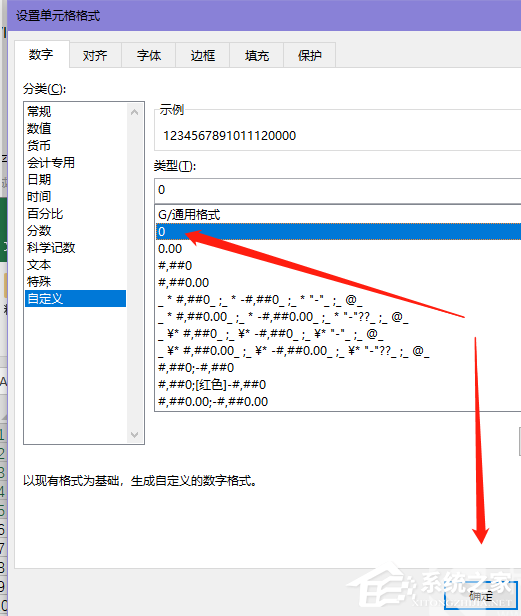The height and width of the screenshot is (616, 521).
Task: Choose the 0.00 format type
Action: 338,249
